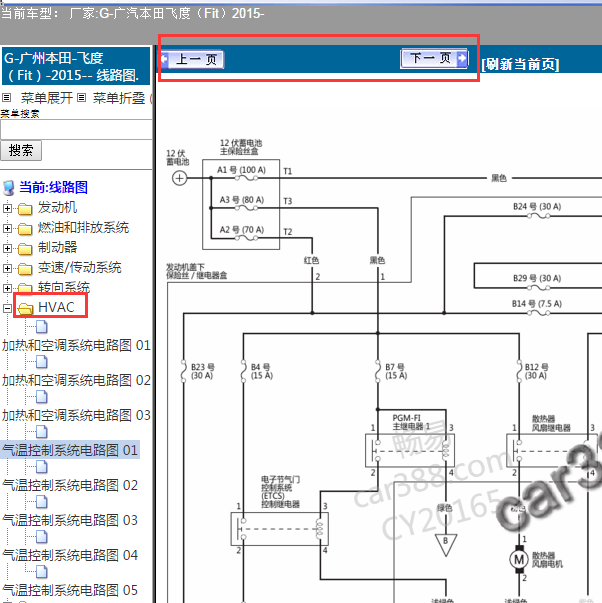
Task: Select the 燃油和排放系统 folder icon
Action: point(25,229)
